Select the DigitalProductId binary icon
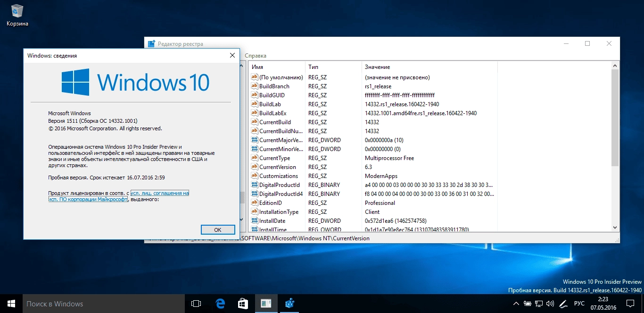 coord(254,185)
